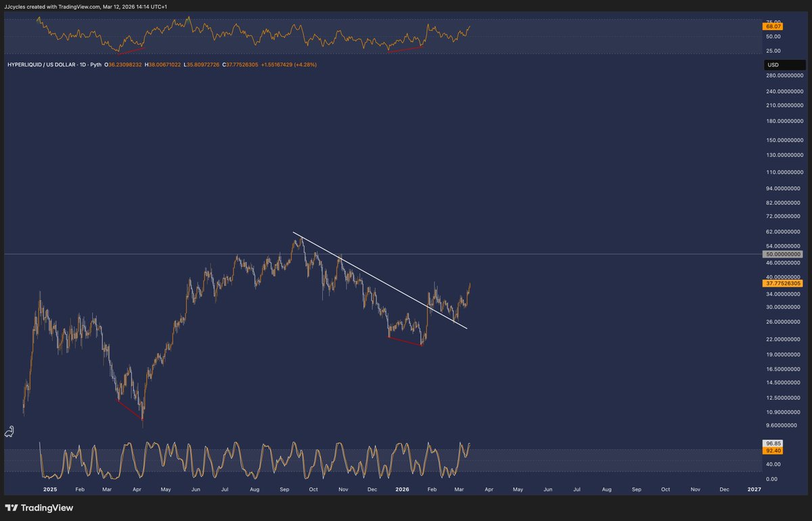Click the 96.85 stochastic value label
Image resolution: width=812 pixels, height=521 pixels.
pyautogui.click(x=772, y=443)
